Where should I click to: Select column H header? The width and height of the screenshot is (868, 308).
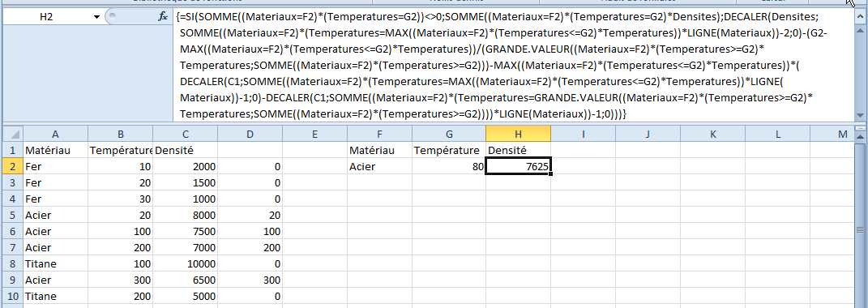point(518,134)
